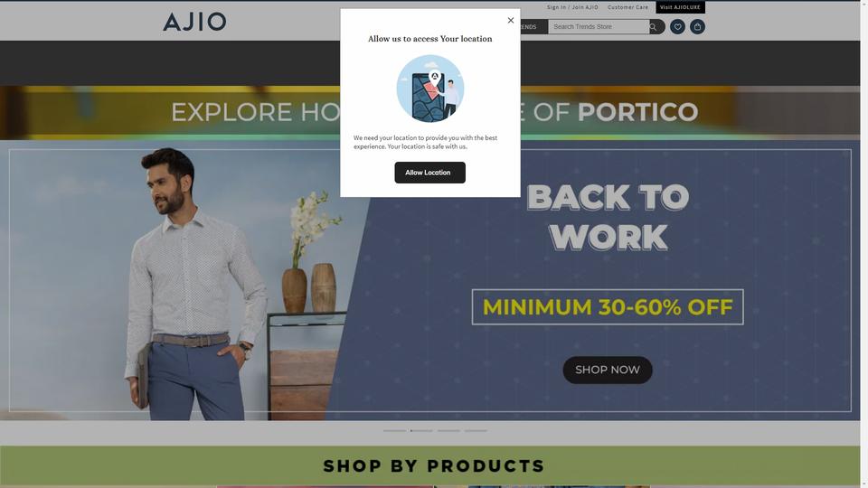The height and width of the screenshot is (488, 868).
Task: Go to the AJIO logo home
Action: click(x=194, y=22)
